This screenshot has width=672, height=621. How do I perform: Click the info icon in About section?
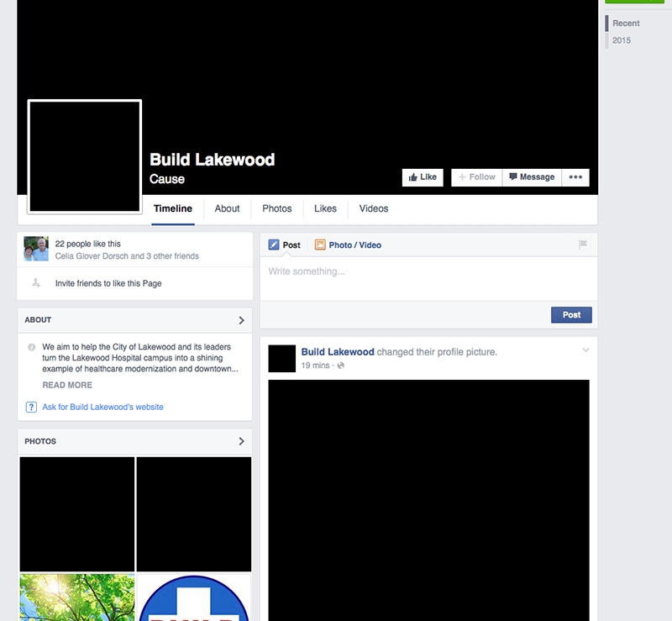[x=32, y=347]
